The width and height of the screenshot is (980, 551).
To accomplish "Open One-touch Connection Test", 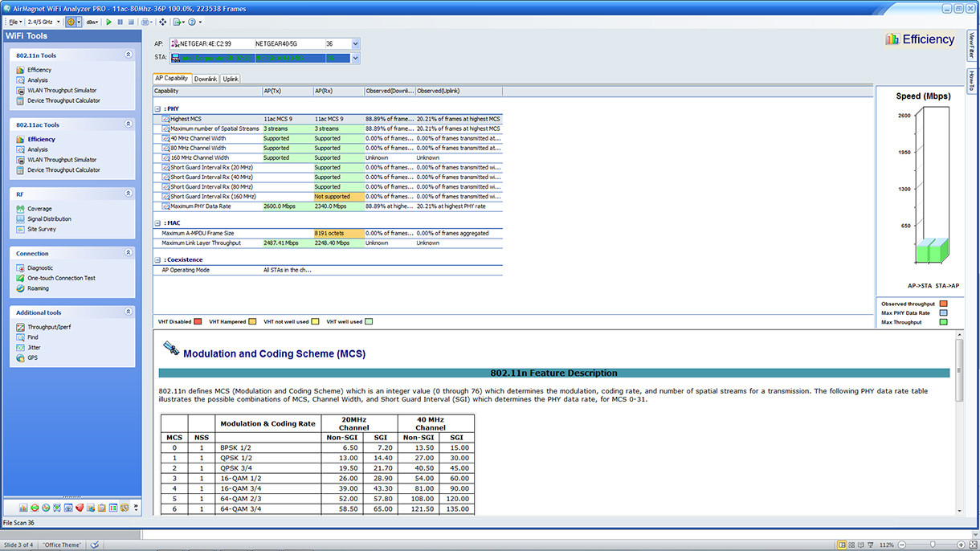I will (61, 278).
